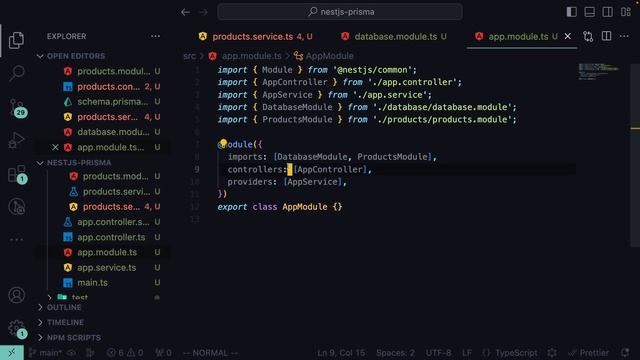640x360 pixels.
Task: Expand the test folder
Action: pos(79,298)
